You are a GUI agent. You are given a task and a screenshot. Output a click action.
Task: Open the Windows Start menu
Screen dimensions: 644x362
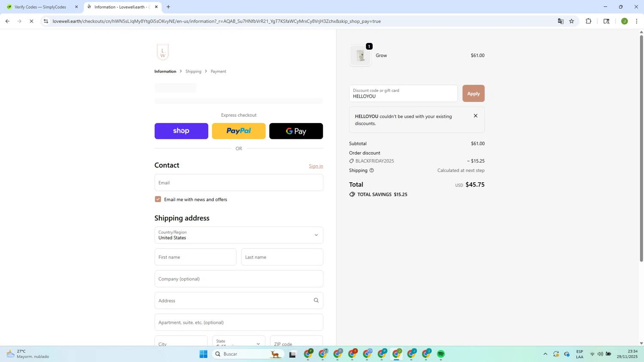pyautogui.click(x=204, y=354)
